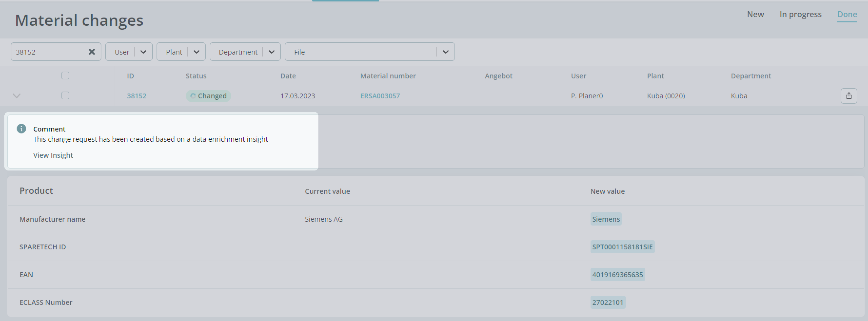This screenshot has height=321, width=868.
Task: Click the Plant column header
Action: coord(655,76)
